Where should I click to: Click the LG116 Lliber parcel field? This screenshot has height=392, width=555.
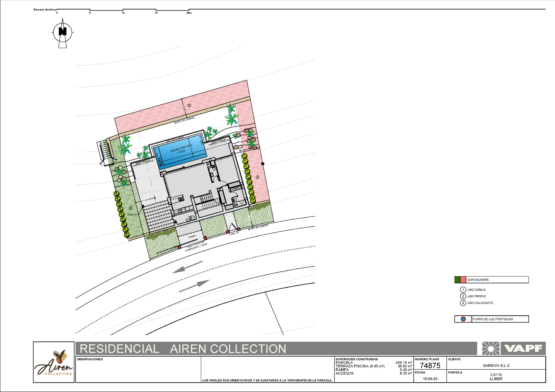click(496, 377)
